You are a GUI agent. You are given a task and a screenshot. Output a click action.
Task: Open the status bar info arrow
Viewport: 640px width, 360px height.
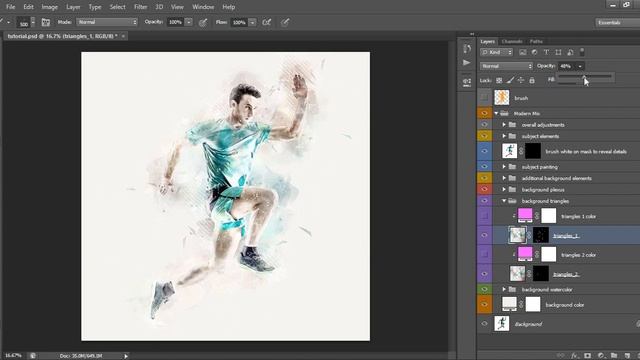click(126, 356)
